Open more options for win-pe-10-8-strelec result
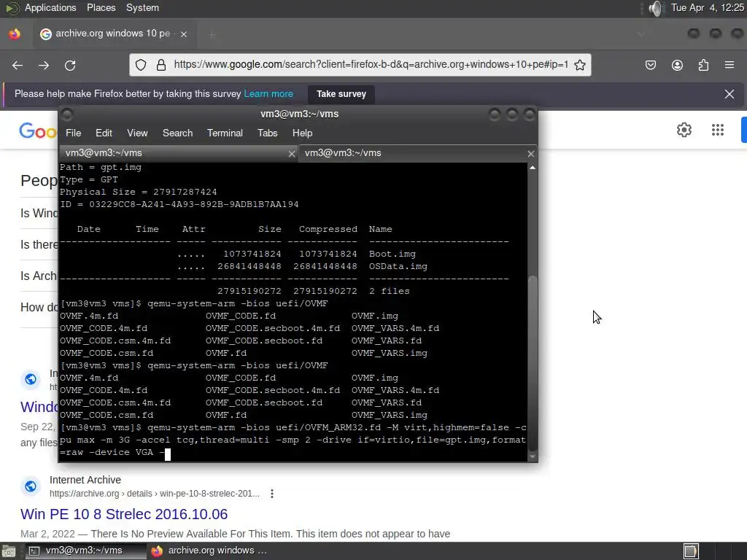This screenshot has height=560, width=747. click(x=272, y=494)
